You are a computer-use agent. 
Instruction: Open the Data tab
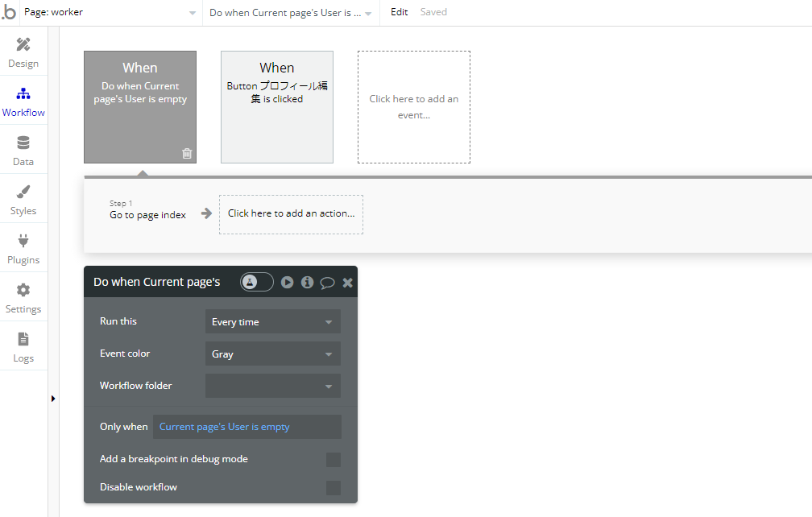(23, 151)
